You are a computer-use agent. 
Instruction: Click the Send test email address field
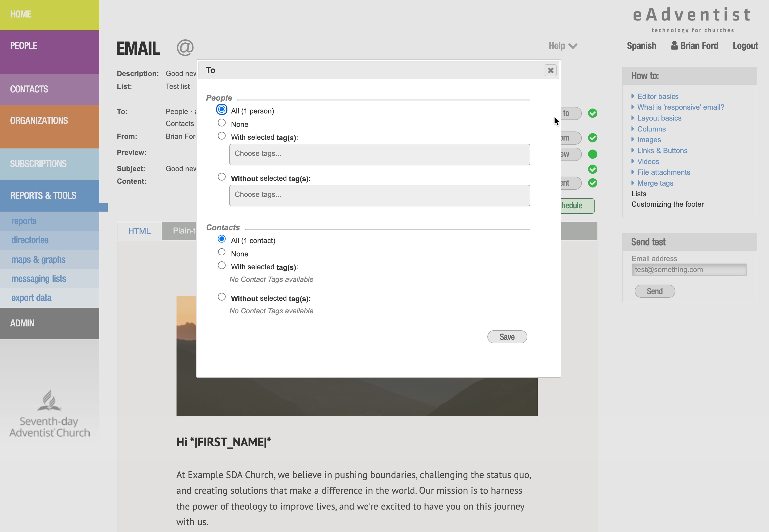pos(688,270)
